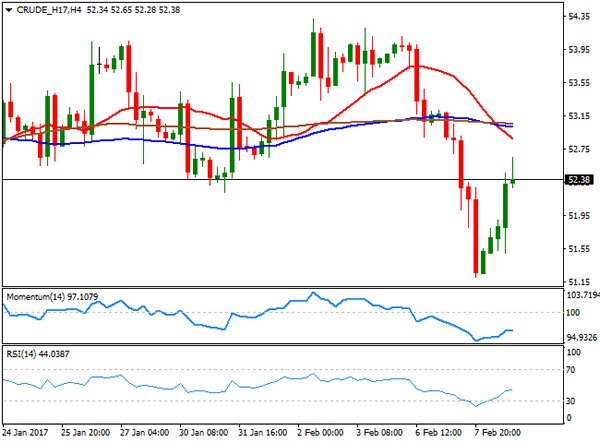Screen dimensions: 600x443
Task: Select the latest green candle at 52.38
Action: click(x=513, y=181)
